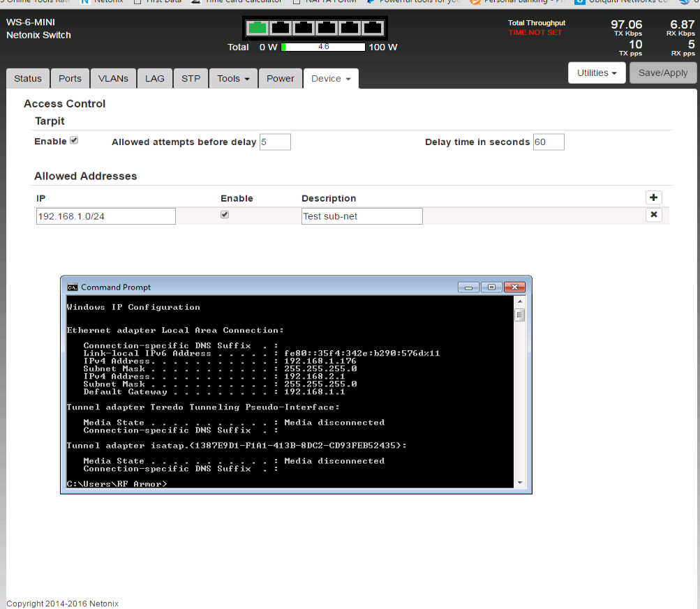This screenshot has height=609, width=700.
Task: Uncheck Enable for Test sub-net address
Action: pyautogui.click(x=225, y=215)
